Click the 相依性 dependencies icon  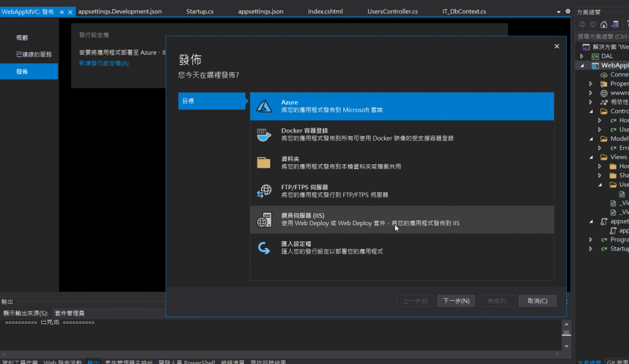point(604,103)
